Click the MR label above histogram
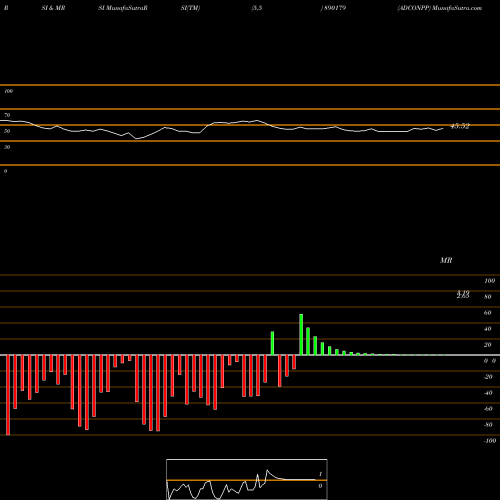The image size is (500, 500). pyautogui.click(x=446, y=260)
